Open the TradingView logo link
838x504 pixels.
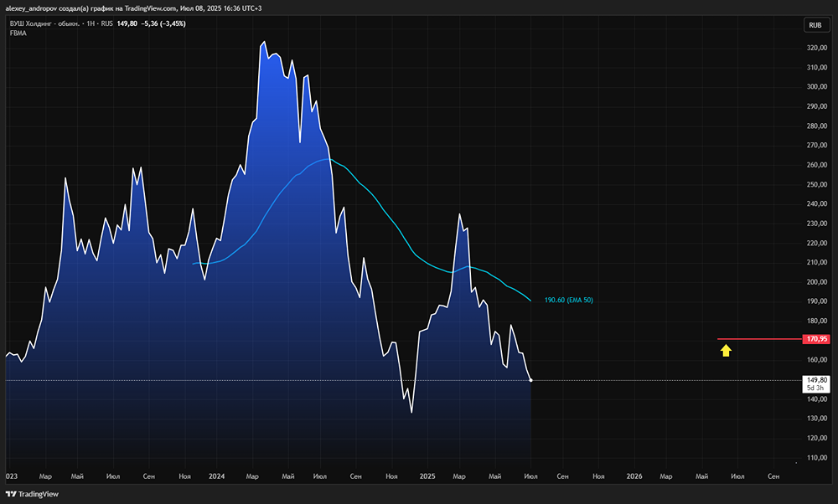click(32, 494)
